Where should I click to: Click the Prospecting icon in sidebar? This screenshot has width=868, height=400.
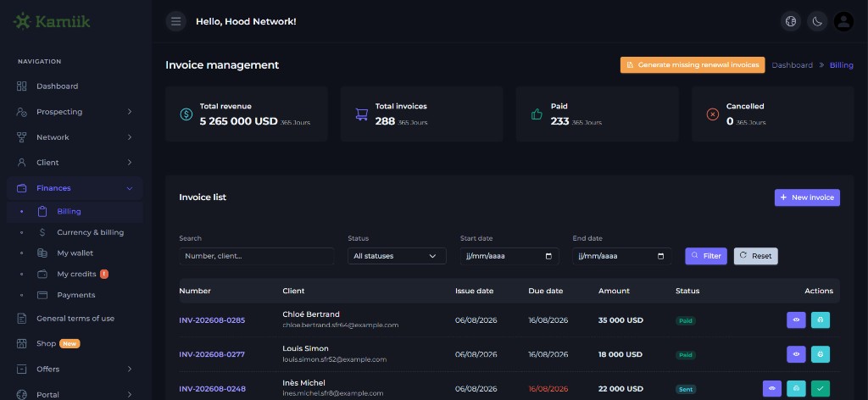click(21, 112)
